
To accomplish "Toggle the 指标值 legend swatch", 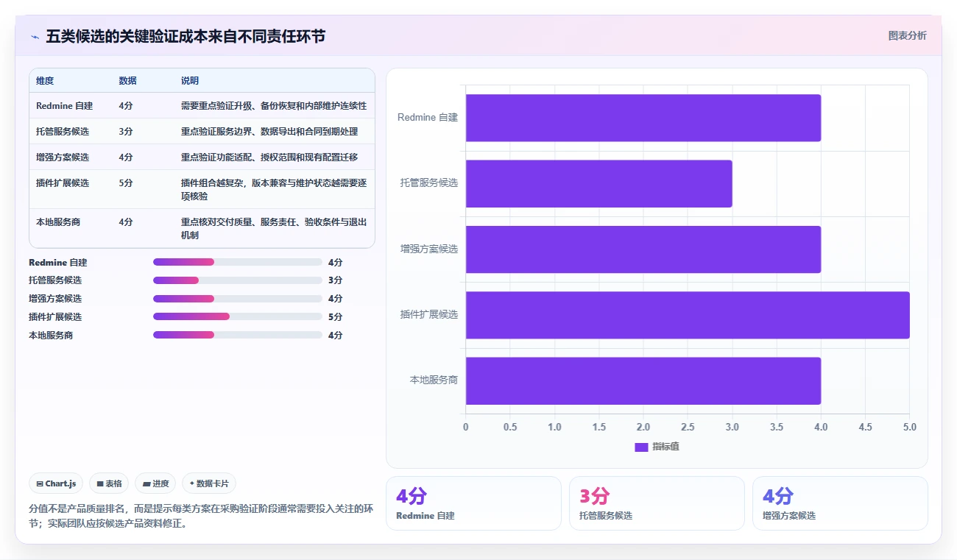I will click(641, 447).
